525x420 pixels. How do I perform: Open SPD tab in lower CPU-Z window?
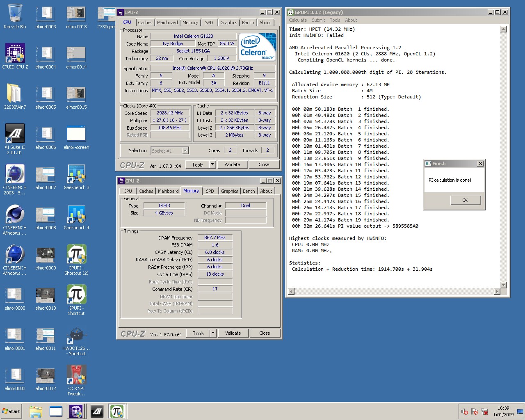(x=210, y=191)
